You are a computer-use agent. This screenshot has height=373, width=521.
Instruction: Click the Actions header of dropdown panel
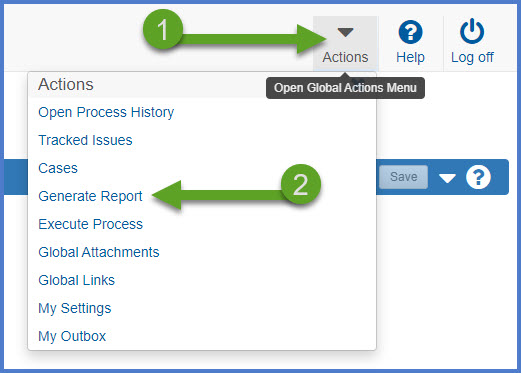point(66,84)
